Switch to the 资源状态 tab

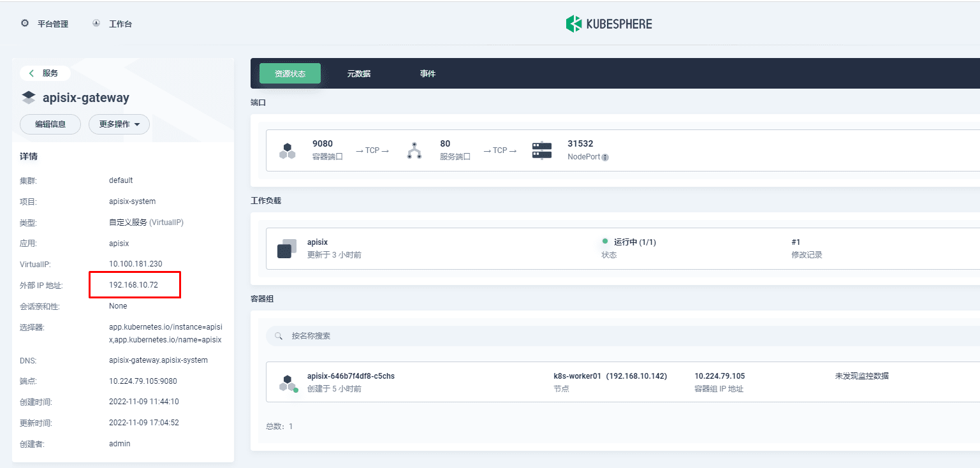tap(290, 74)
